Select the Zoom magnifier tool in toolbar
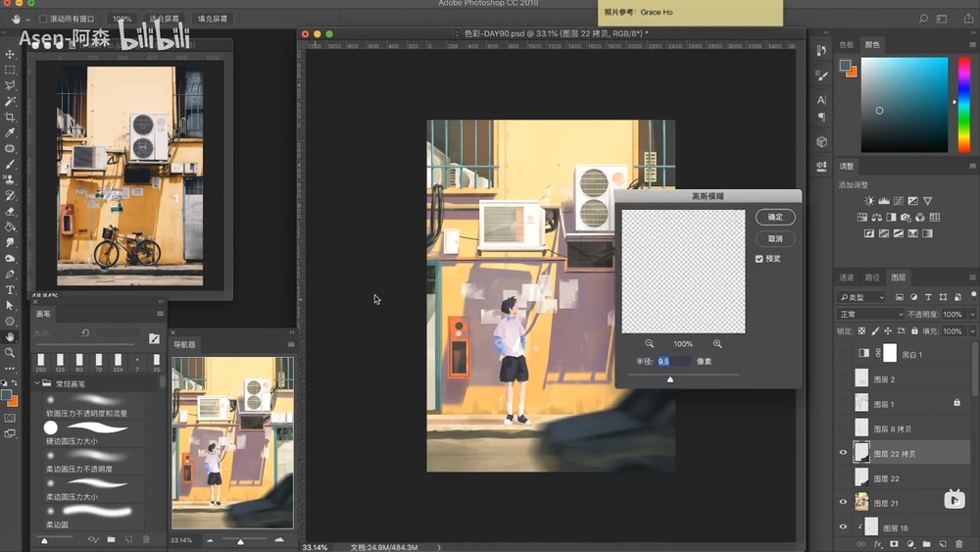Screen dimensions: 980x552 (x=11, y=352)
